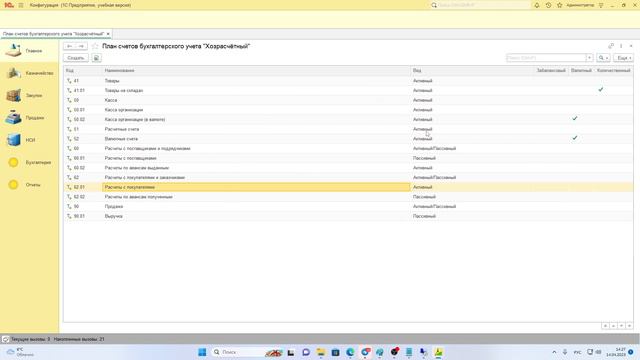The image size is (640, 360).
Task: Select row 62.02 Расчеты по авансам полученным
Action: click(348, 197)
